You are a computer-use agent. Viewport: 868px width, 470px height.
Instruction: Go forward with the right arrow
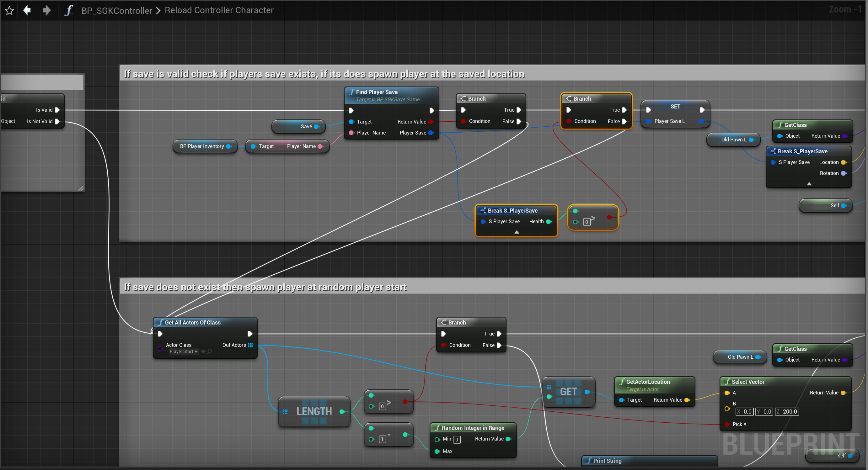[46, 10]
